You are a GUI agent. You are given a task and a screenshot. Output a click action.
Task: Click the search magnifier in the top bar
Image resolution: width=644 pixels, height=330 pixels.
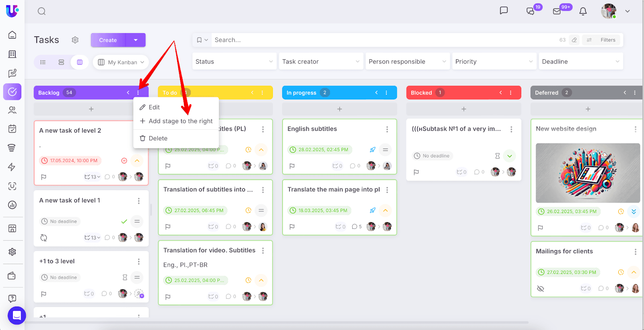[41, 11]
